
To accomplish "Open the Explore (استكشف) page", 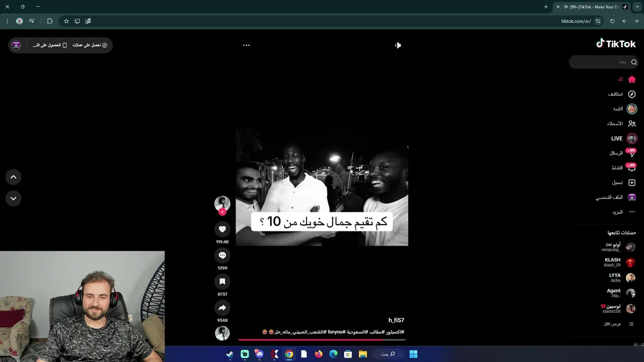I will click(622, 94).
